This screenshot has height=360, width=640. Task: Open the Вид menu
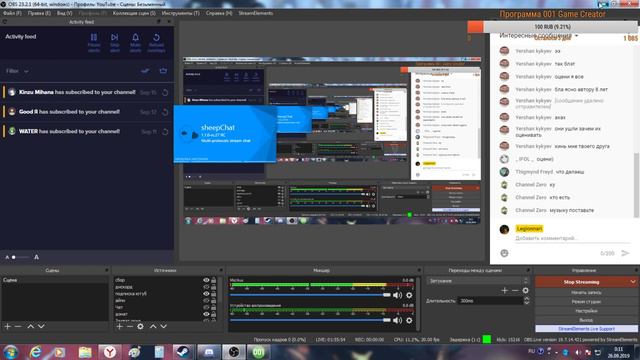coord(64,13)
